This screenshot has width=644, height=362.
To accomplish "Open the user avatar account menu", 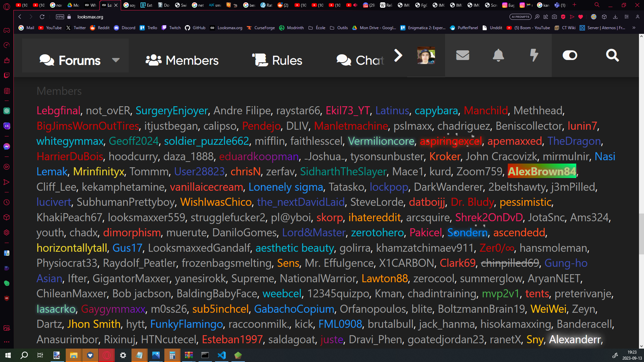I will pos(426,55).
